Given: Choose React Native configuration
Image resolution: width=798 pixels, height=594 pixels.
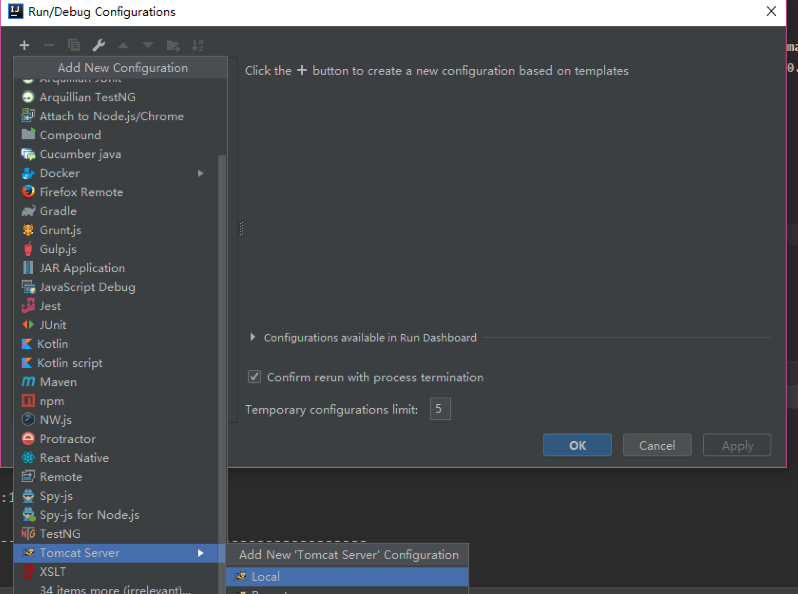Looking at the screenshot, I should click(116, 458).
